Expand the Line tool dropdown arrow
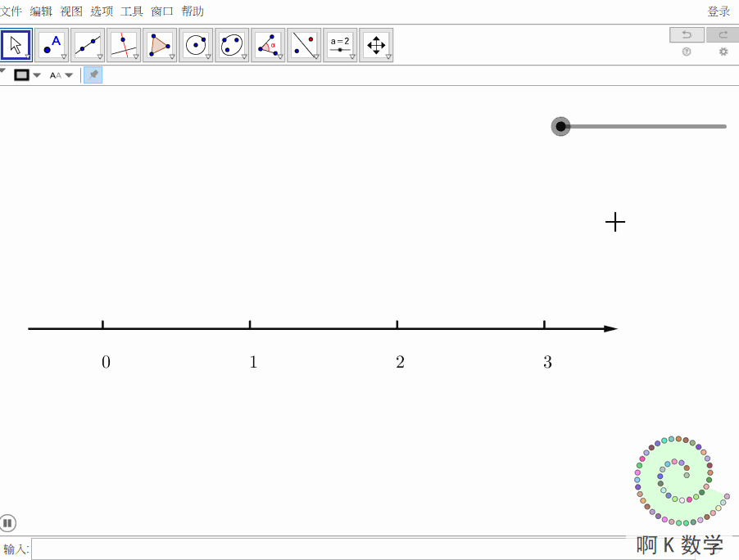Screen dimensions: 739x560 point(100,56)
